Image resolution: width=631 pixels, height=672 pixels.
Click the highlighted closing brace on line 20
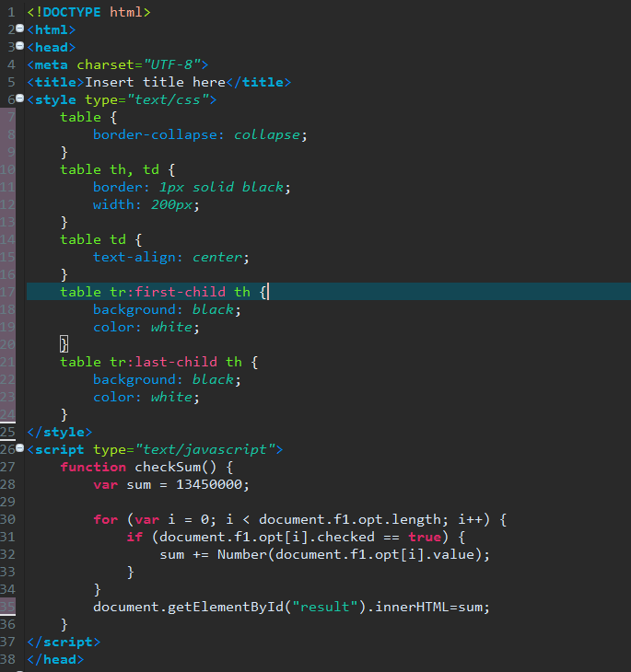64,344
